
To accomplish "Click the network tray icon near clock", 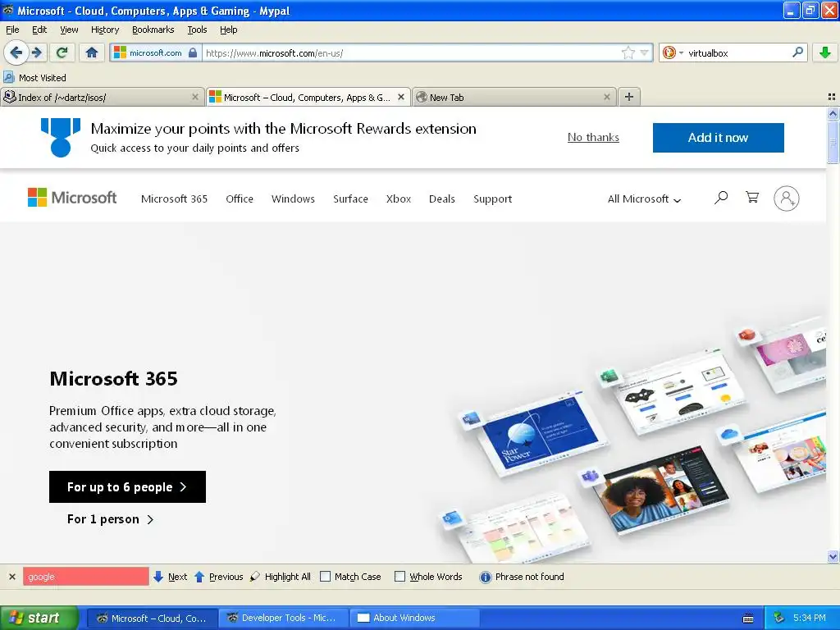I will coord(779,618).
